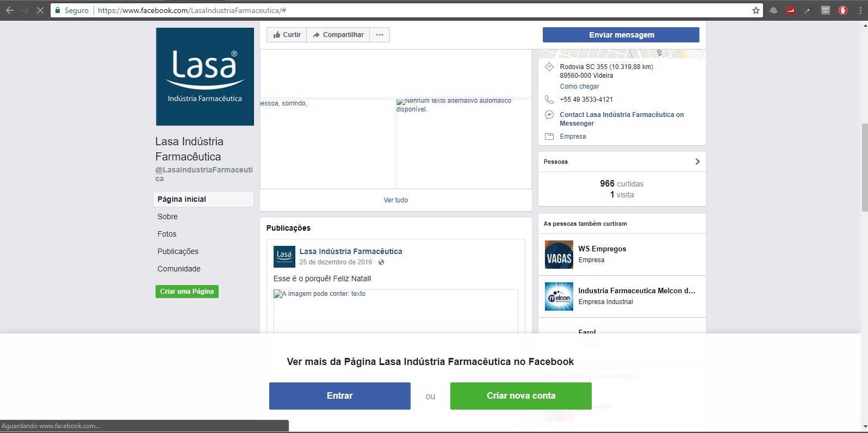Click the WS Empregos VAGAS thumbnail
The width and height of the screenshot is (868, 433).
[x=559, y=255]
